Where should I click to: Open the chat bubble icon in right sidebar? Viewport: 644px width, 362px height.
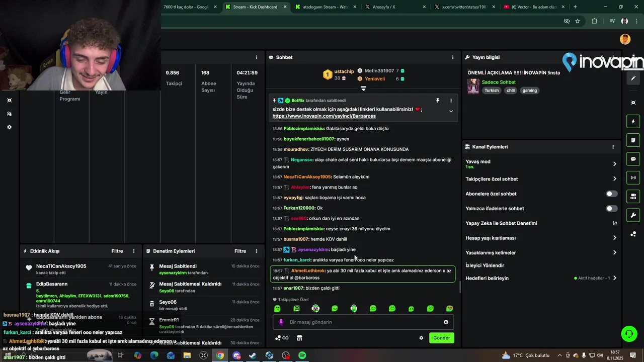633,159
